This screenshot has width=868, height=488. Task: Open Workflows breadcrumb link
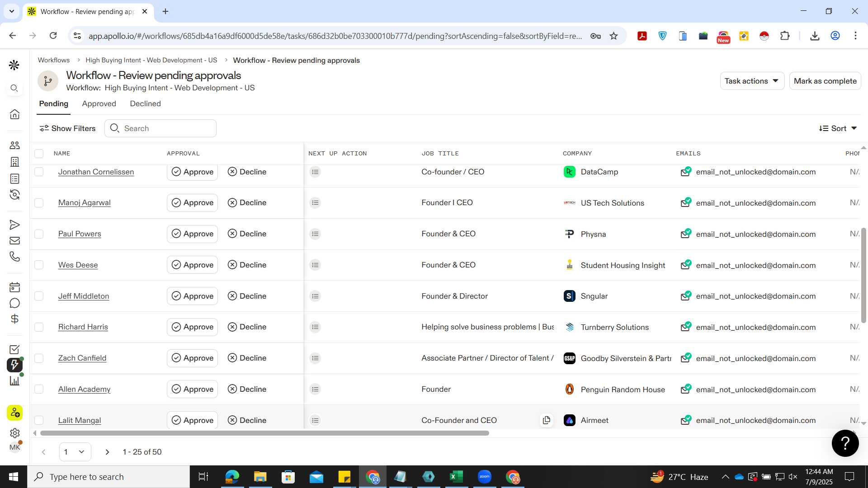click(x=54, y=60)
